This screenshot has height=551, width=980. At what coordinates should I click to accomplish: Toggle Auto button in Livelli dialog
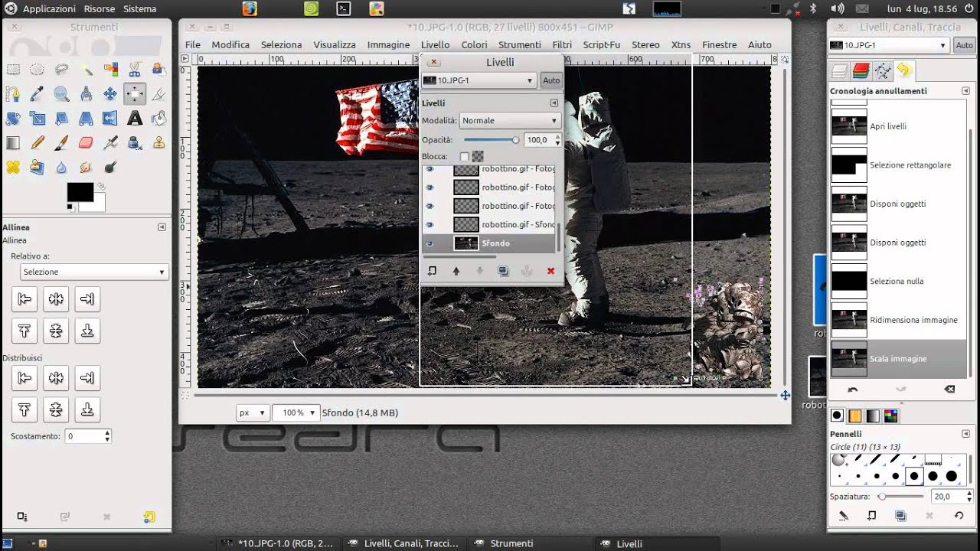[551, 80]
